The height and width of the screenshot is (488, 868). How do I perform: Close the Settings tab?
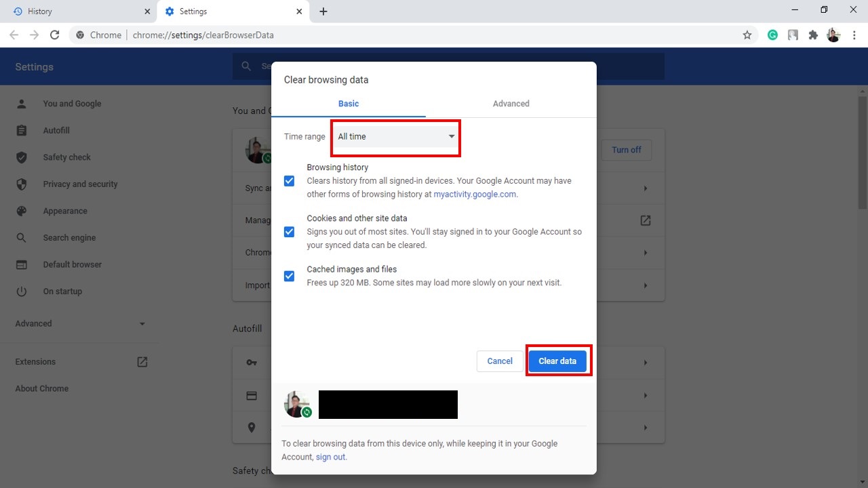click(x=299, y=12)
